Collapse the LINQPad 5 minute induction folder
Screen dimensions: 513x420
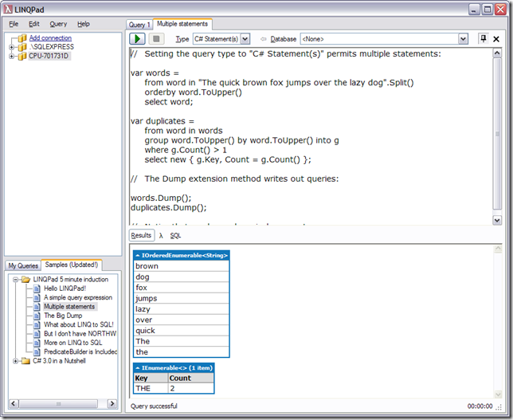15,280
